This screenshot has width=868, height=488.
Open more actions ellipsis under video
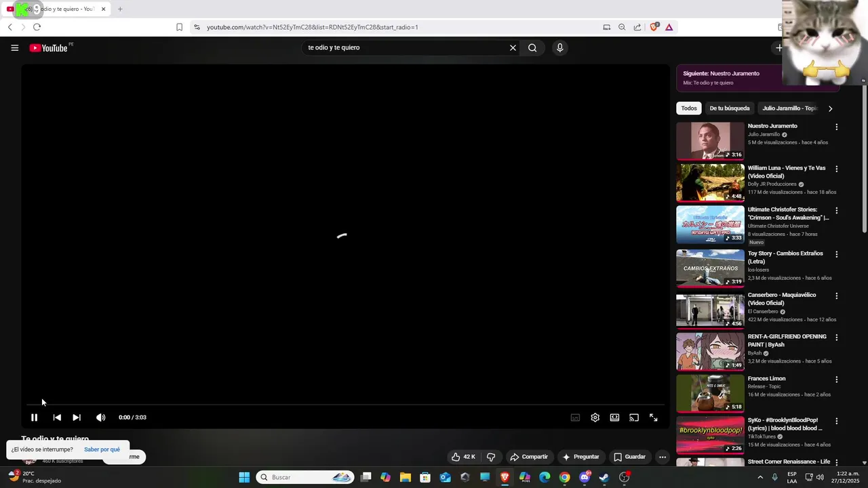[x=663, y=457]
